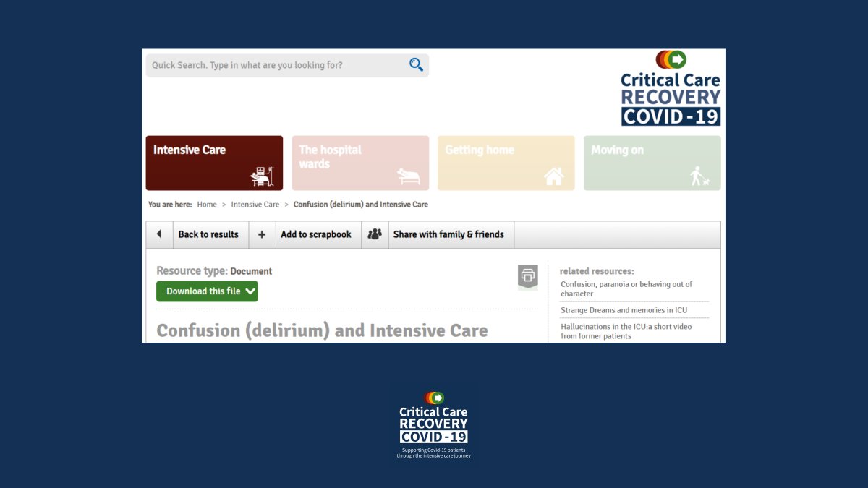
Task: Open the print options via the printer icon
Action: point(527,275)
